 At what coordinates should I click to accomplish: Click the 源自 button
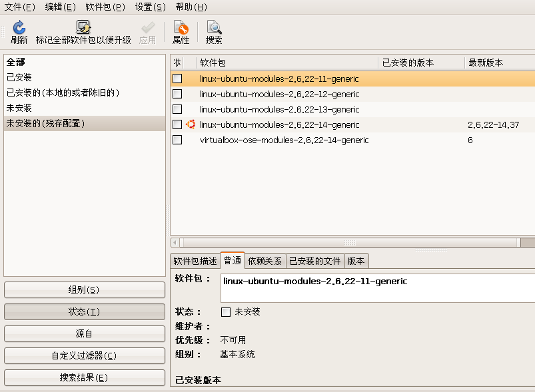point(84,333)
